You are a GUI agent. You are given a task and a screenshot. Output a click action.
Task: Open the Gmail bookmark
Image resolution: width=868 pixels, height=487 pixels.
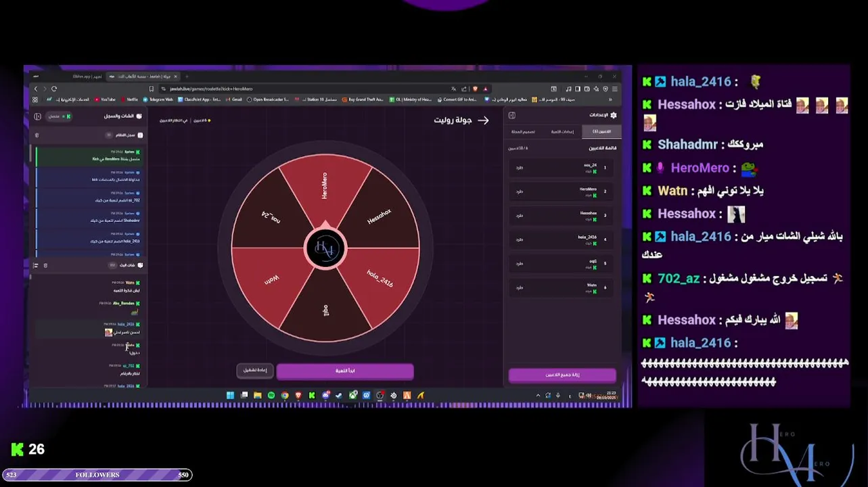click(234, 99)
